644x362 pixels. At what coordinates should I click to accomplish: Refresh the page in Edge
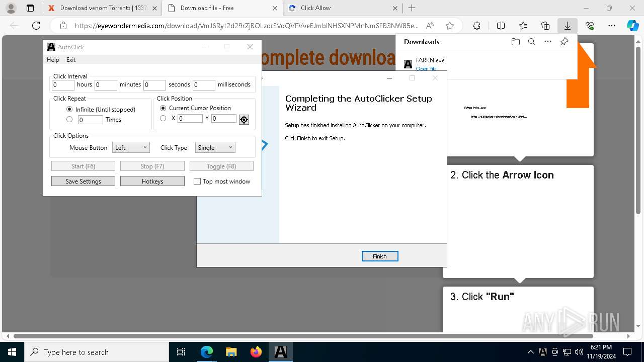36,26
